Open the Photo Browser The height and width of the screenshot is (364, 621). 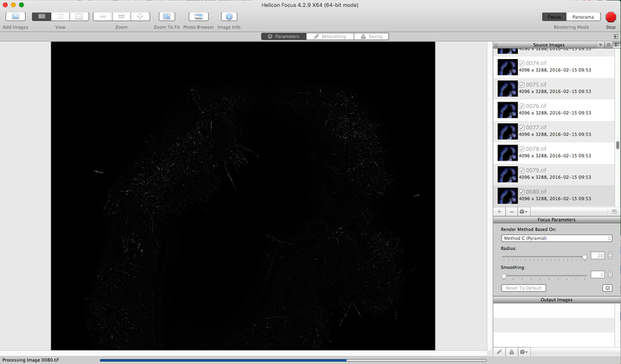[x=199, y=16]
